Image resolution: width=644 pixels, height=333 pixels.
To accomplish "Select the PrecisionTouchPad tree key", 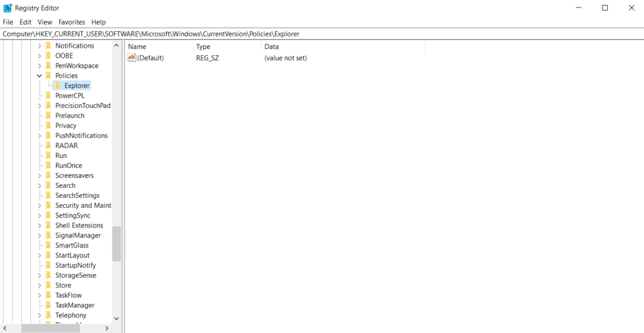I will click(83, 106).
